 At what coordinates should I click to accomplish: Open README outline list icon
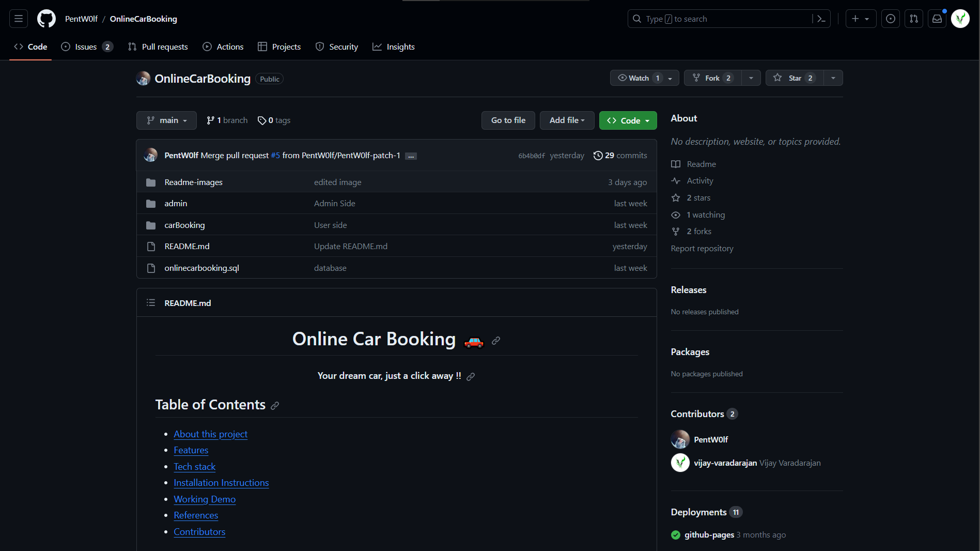(151, 303)
